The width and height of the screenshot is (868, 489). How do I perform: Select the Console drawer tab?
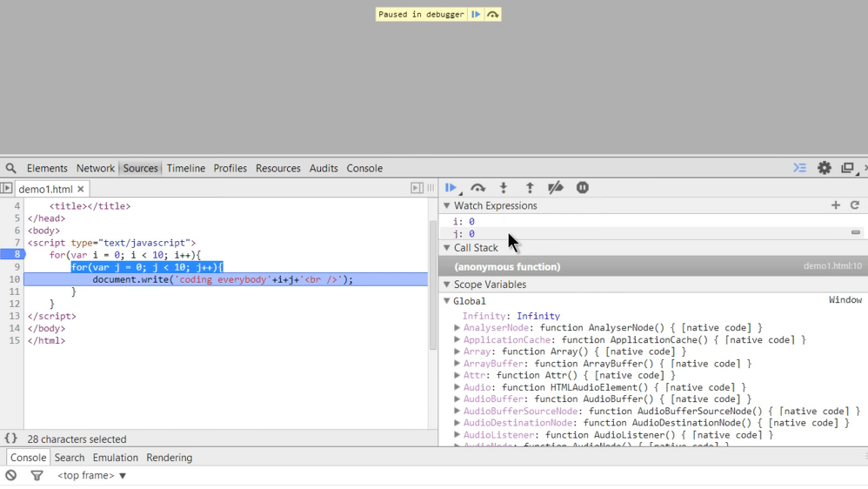coord(28,458)
